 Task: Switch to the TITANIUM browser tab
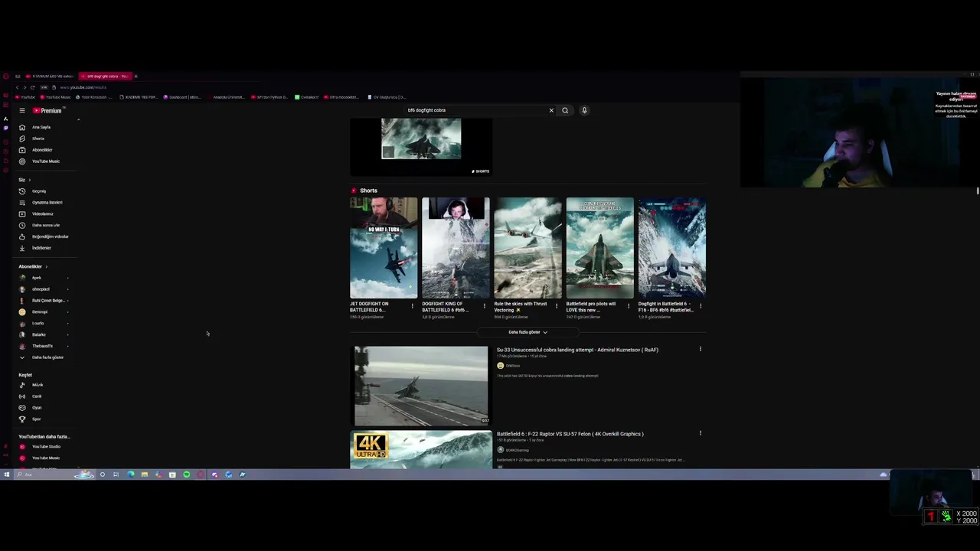tap(50, 77)
